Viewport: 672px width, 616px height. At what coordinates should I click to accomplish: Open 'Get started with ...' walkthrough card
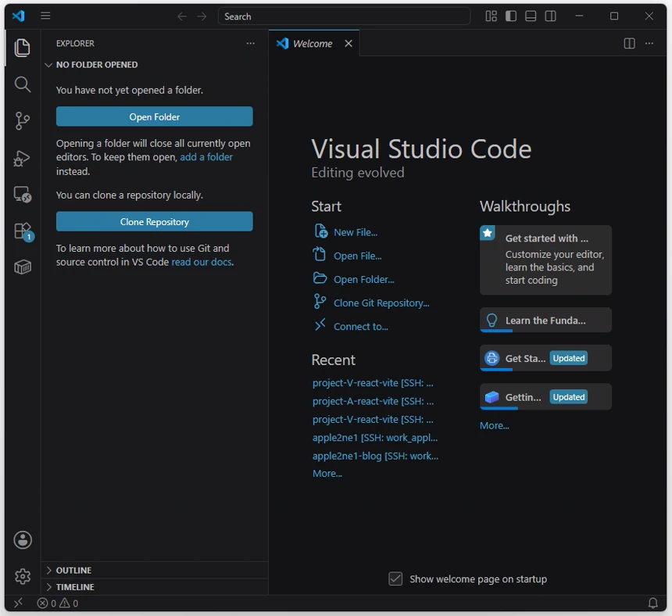point(545,260)
